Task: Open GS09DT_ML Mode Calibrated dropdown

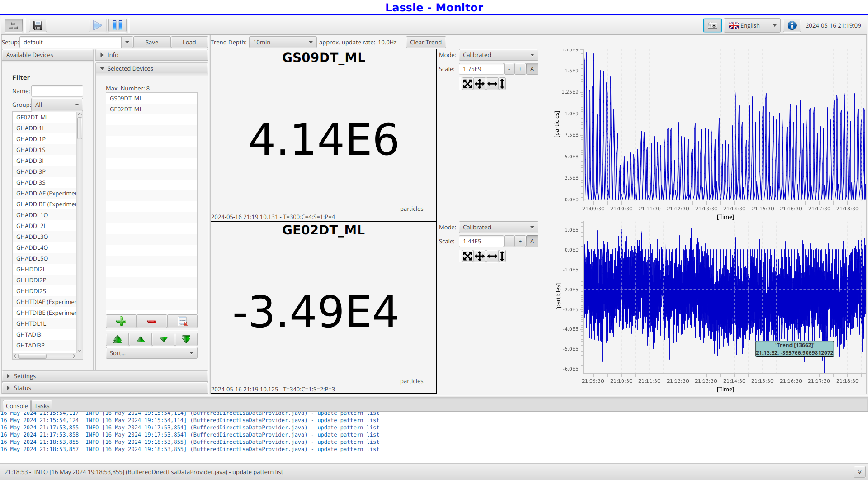Action: click(498, 55)
